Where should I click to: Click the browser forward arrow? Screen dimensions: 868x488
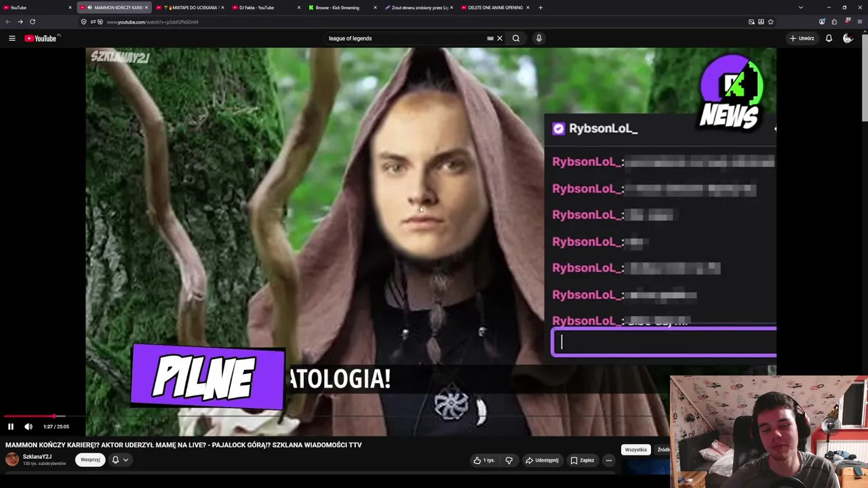(20, 22)
